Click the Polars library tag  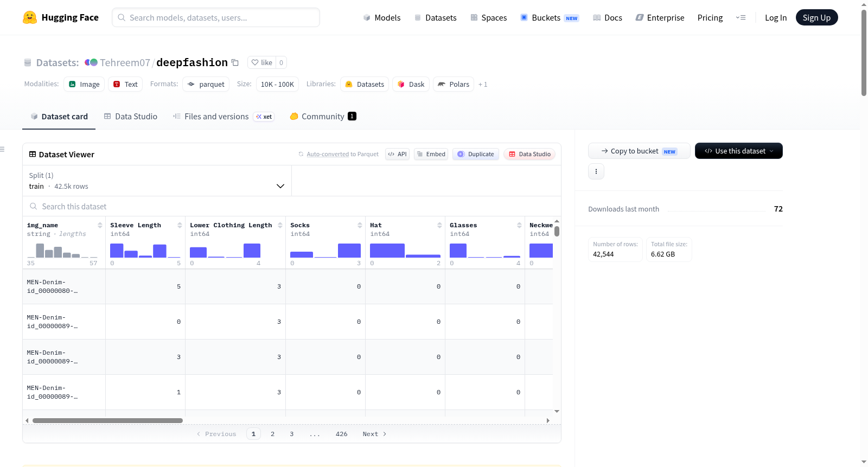(x=454, y=84)
